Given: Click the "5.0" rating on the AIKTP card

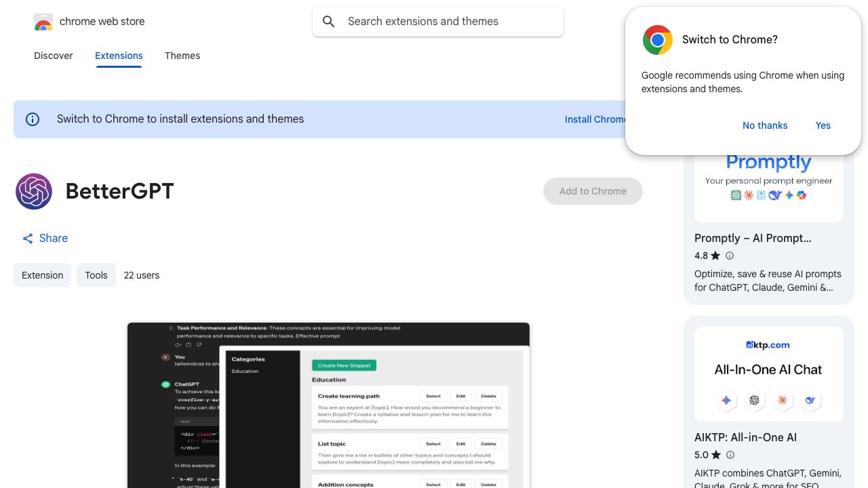Looking at the screenshot, I should 701,455.
